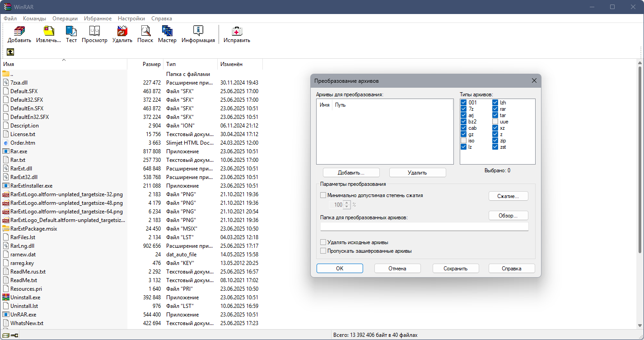Enable the uue archive type
The image size is (644, 340).
coord(495,122)
